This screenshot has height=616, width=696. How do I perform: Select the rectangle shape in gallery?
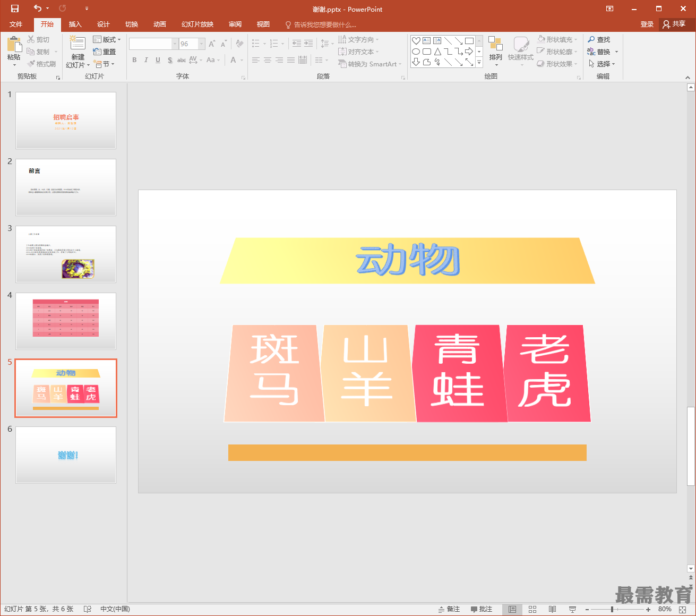(x=469, y=41)
